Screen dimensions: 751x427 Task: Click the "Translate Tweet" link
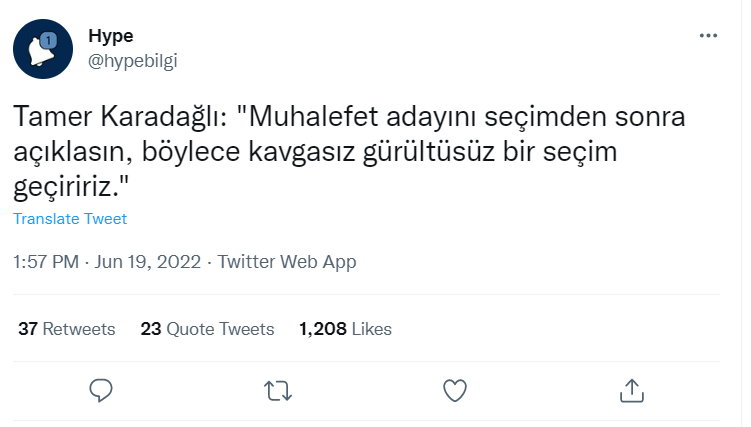pos(70,218)
